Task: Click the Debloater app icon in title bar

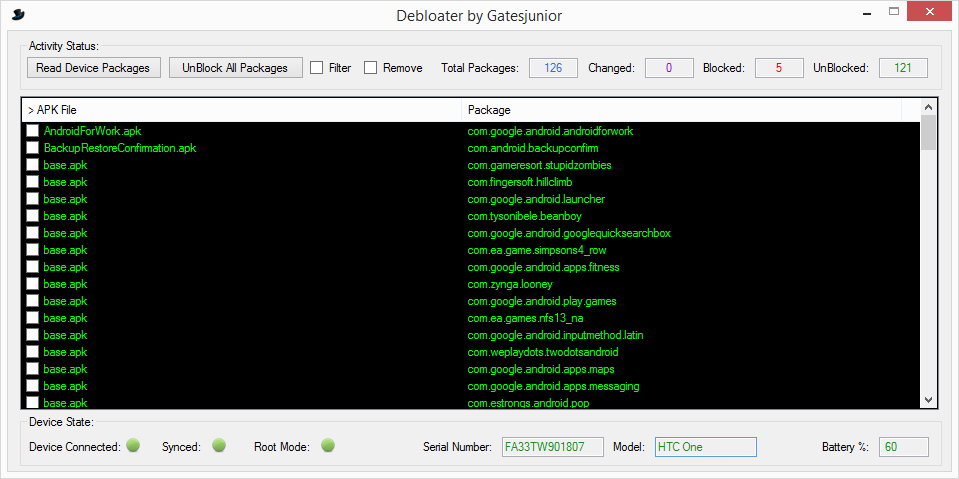Action: (18, 14)
